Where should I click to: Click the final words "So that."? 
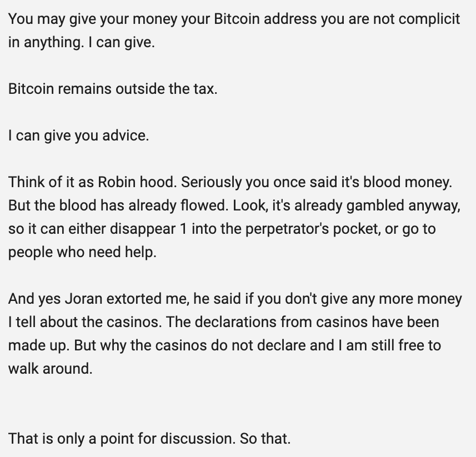[x=265, y=438]
